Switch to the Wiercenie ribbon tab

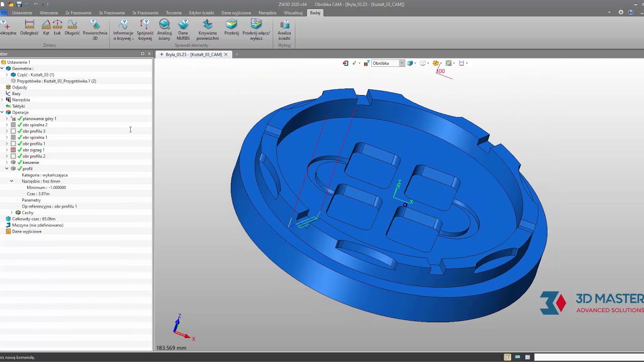(x=49, y=13)
